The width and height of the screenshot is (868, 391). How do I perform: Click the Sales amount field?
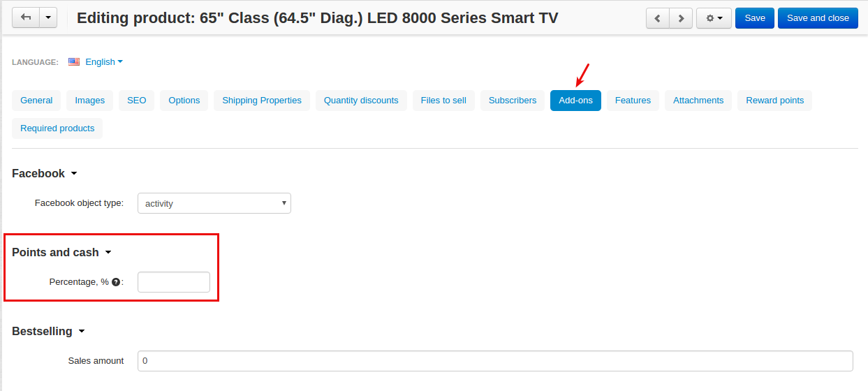coord(495,361)
